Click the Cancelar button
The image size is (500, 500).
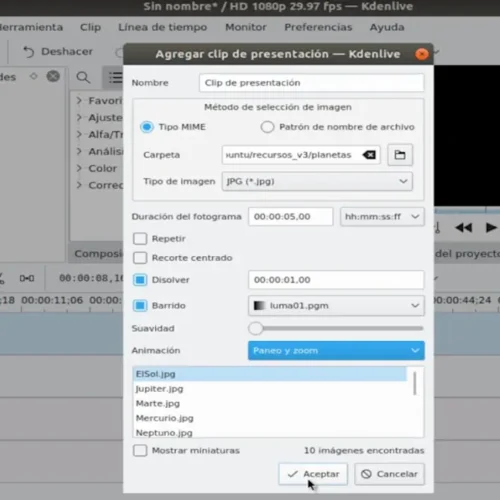[389, 474]
